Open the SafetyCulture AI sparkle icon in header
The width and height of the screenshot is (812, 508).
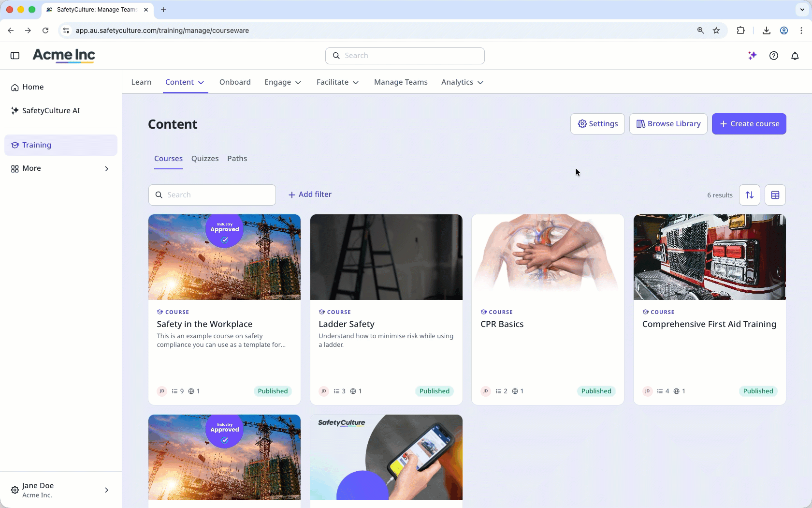coord(752,56)
